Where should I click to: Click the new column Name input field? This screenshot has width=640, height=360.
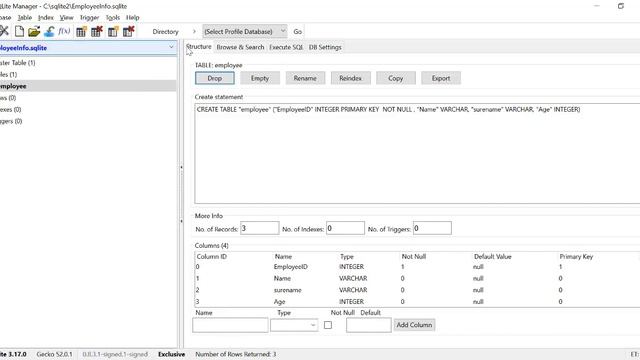tap(230, 325)
